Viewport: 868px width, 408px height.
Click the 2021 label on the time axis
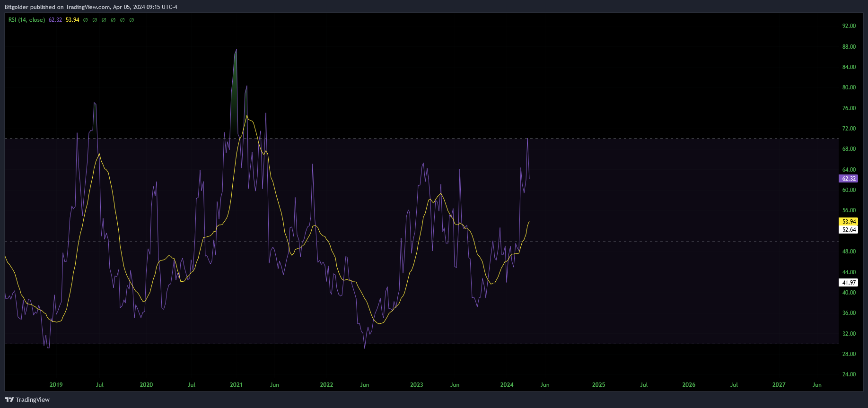click(236, 385)
